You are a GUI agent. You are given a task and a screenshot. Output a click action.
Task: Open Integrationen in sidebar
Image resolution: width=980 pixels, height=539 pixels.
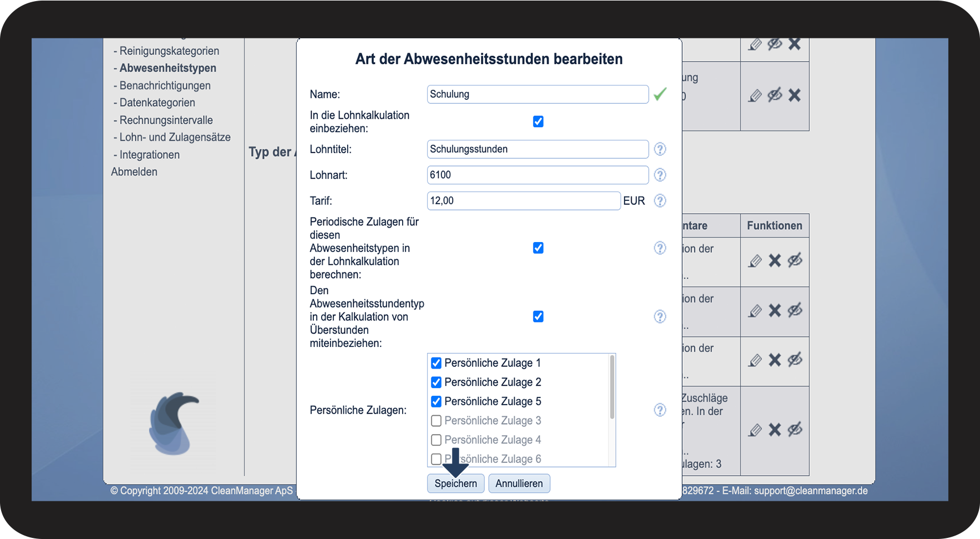click(149, 155)
